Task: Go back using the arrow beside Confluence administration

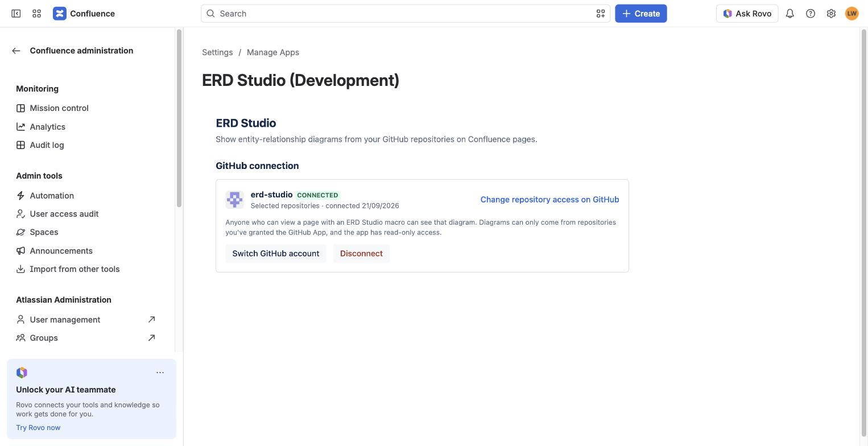Action: 16,51
